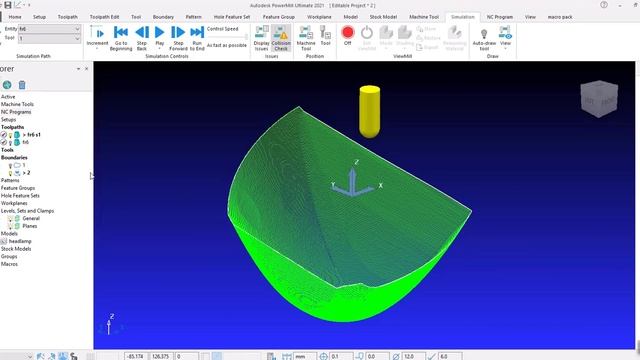The width and height of the screenshot is (640, 360).
Task: Click the ViewMill Restore button
Action: 429,38
